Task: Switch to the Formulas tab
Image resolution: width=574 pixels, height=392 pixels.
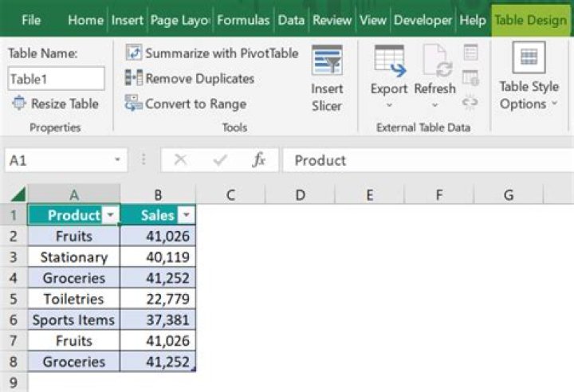Action: pyautogui.click(x=243, y=20)
